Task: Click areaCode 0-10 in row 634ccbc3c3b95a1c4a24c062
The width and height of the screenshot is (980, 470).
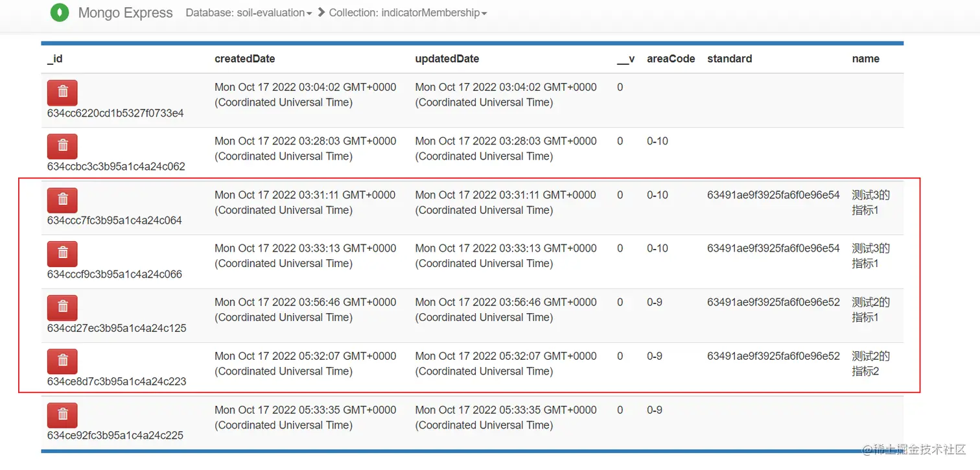Action: [657, 141]
